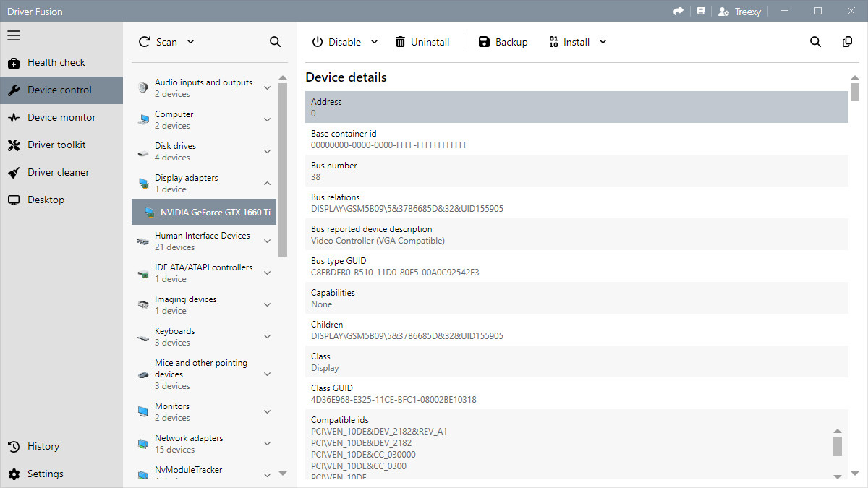This screenshot has height=488, width=868.
Task: Open the Health check page
Action: click(56, 63)
